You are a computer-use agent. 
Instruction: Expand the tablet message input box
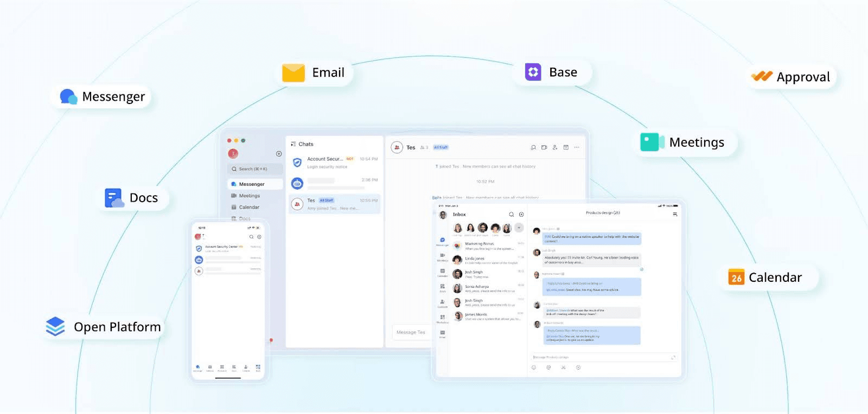(673, 357)
